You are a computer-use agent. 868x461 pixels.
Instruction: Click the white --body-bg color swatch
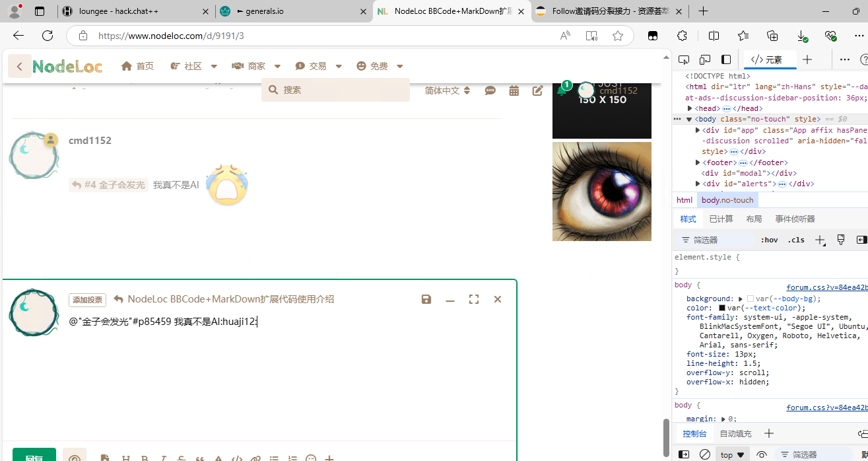coord(751,299)
